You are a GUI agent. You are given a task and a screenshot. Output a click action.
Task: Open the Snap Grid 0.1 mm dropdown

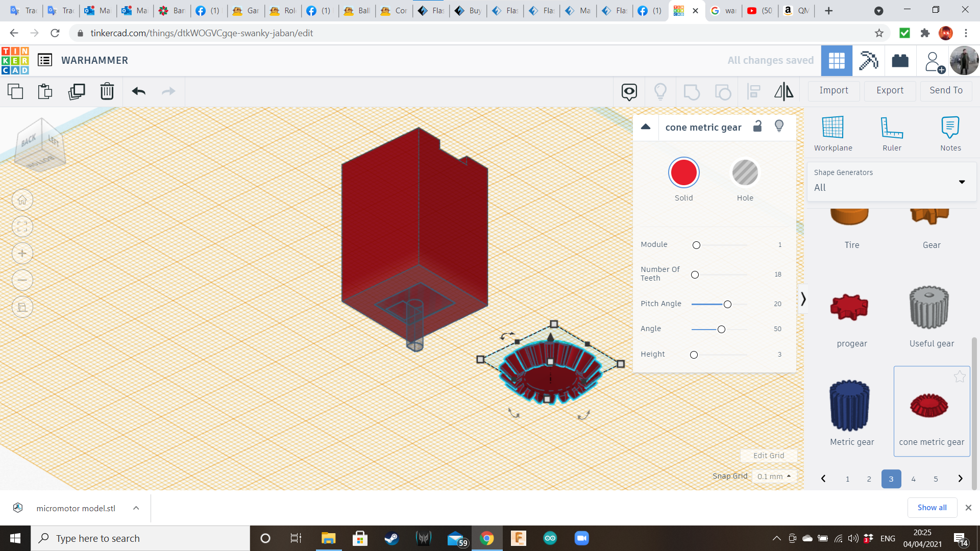tap(774, 476)
